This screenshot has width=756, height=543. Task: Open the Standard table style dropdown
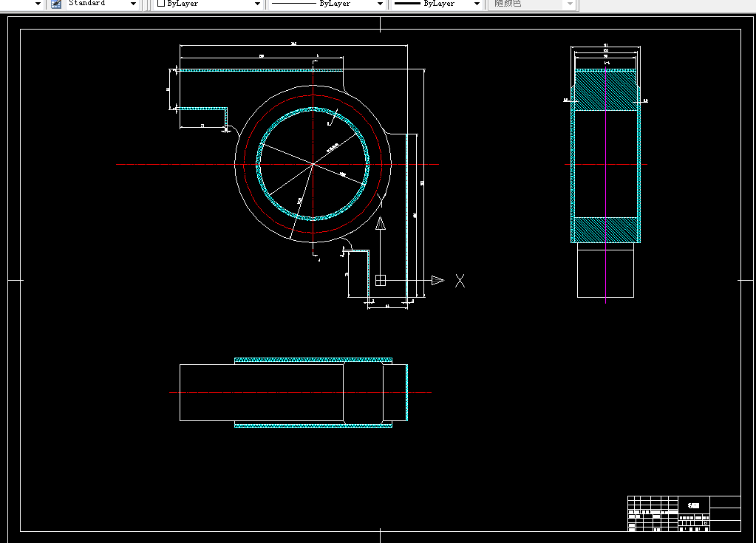tap(133, 4)
